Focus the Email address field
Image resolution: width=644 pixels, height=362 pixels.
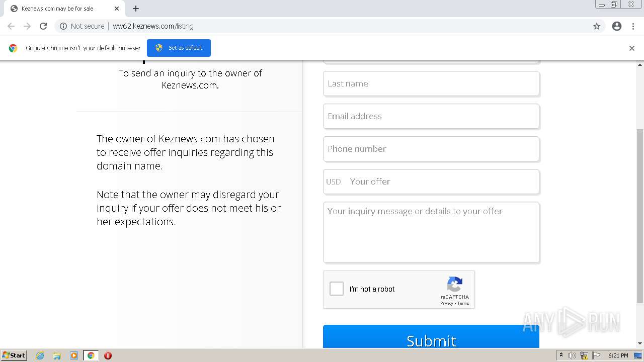click(x=431, y=116)
